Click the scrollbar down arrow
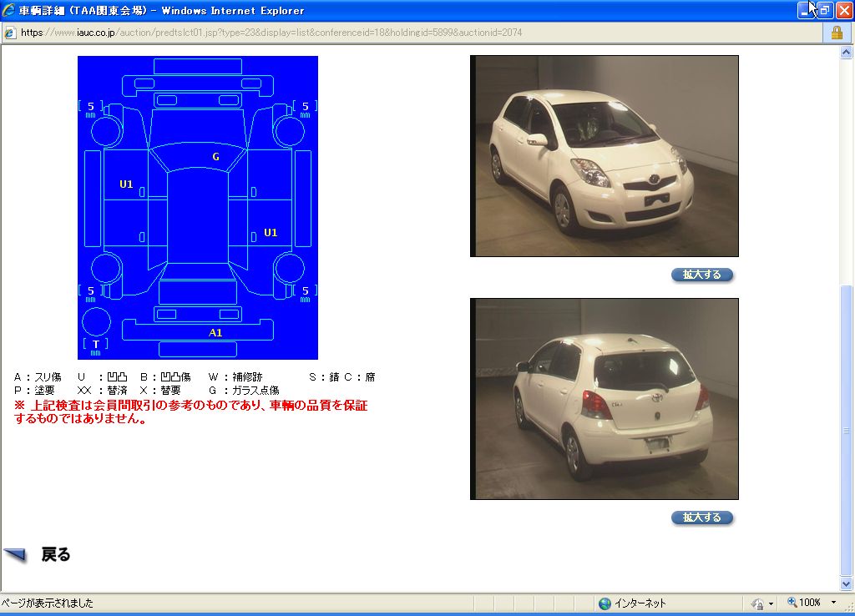The image size is (855, 616). [x=847, y=583]
